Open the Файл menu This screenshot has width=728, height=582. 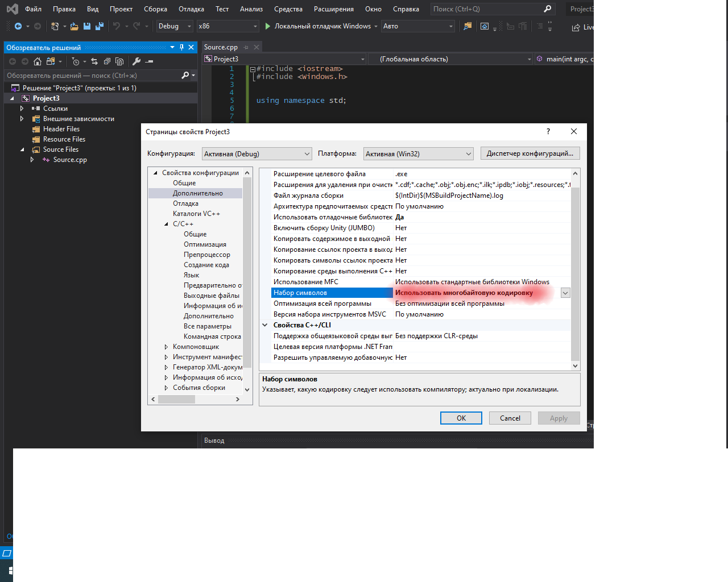pyautogui.click(x=33, y=9)
